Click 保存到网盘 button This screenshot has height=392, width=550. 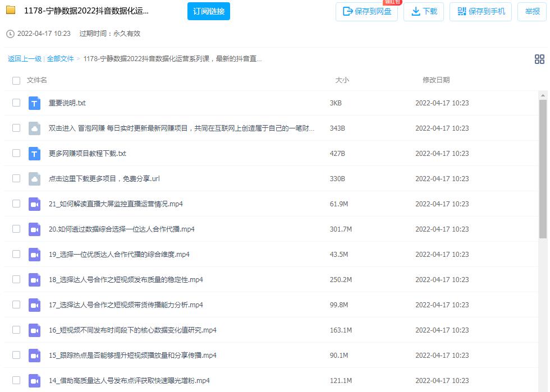(366, 12)
